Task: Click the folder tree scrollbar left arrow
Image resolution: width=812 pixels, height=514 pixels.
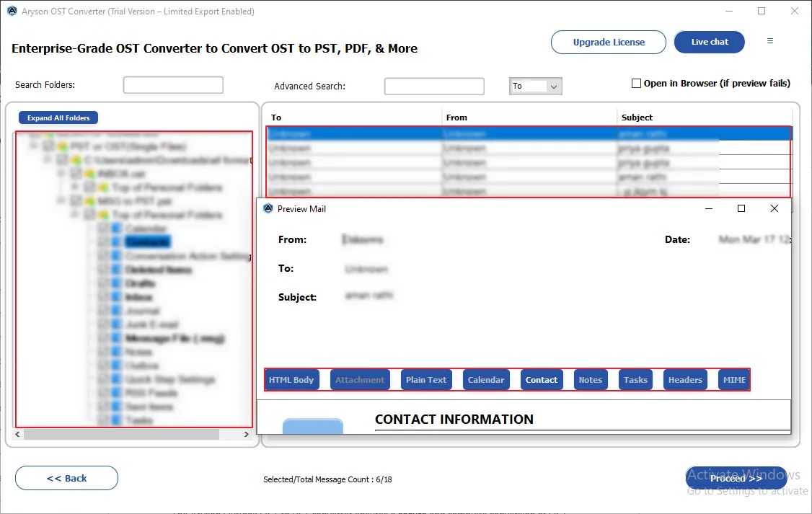Action: pos(17,434)
